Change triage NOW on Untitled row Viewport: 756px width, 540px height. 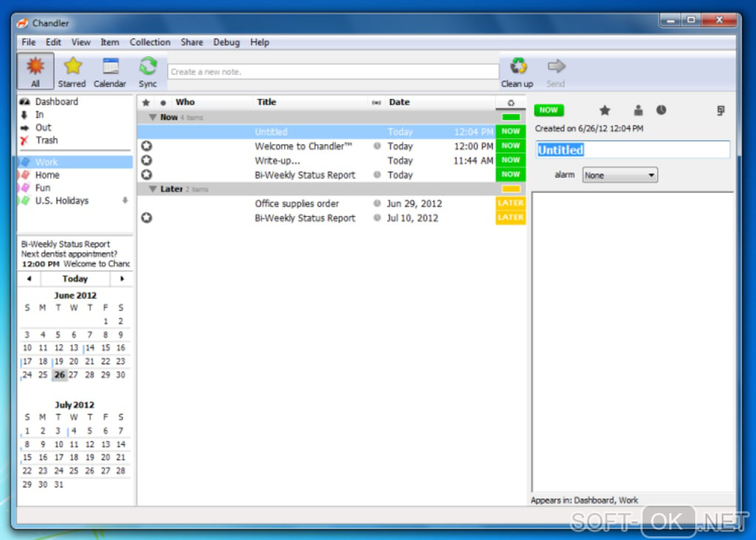[511, 131]
